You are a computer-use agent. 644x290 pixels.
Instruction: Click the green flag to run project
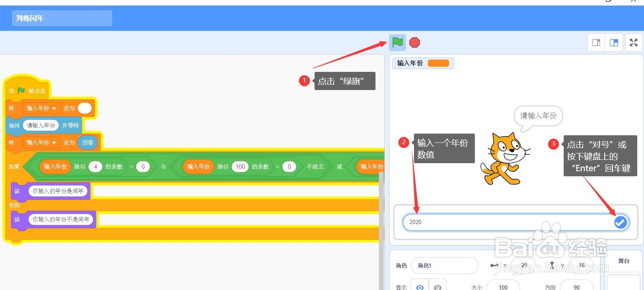tap(397, 42)
